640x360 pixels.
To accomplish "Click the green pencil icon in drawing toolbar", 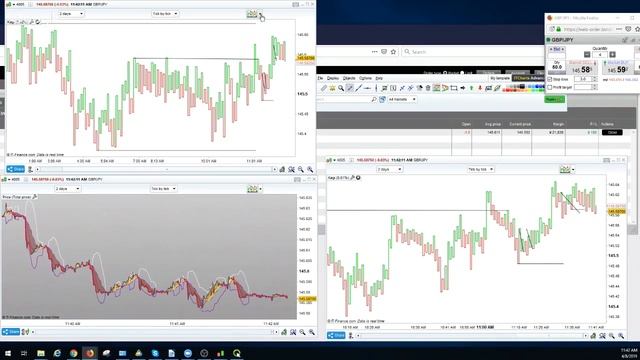I will click(497, 88).
